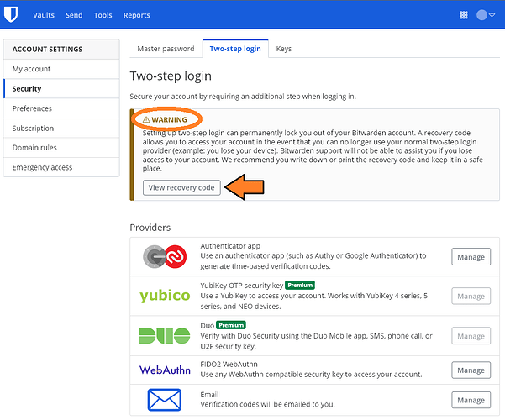Click the Premium badge beside YubiKey
This screenshot has height=420, width=505.
(300, 286)
